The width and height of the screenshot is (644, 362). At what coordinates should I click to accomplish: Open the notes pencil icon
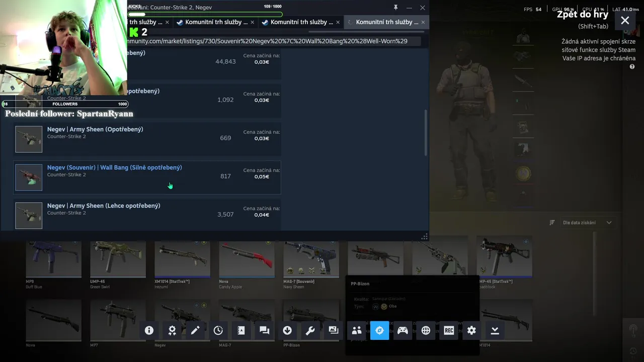(195, 330)
